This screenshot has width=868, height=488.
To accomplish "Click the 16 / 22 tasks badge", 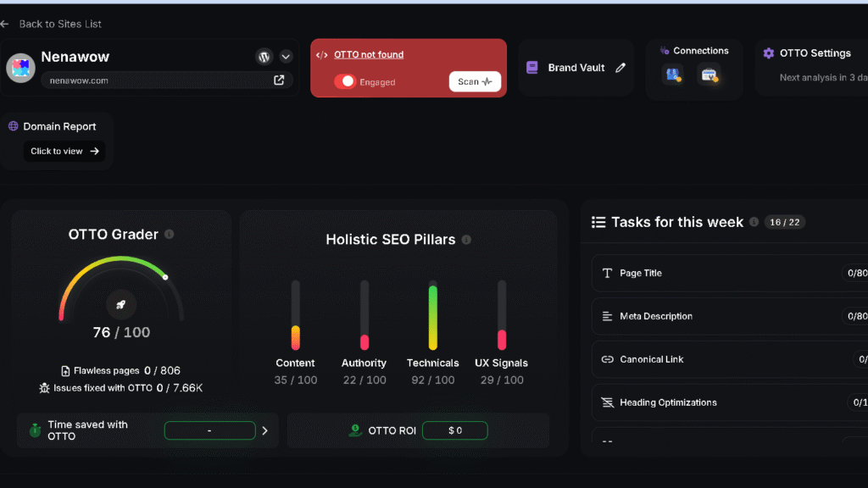I will tap(784, 222).
